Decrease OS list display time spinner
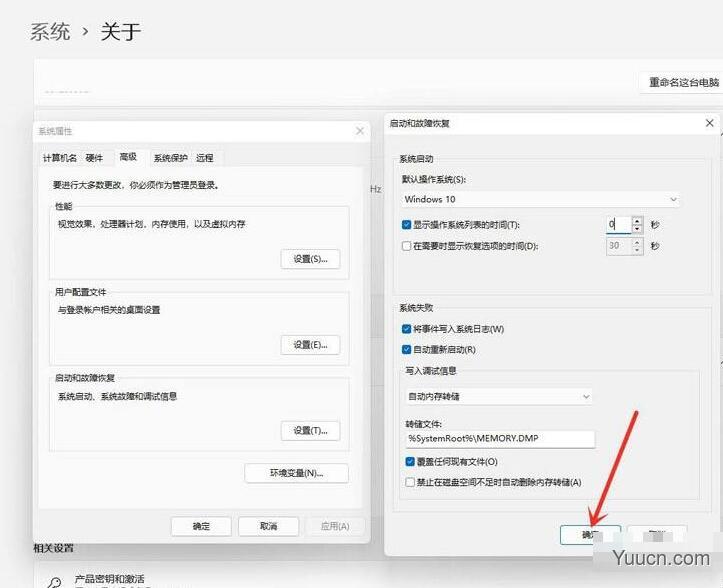This screenshot has height=588, width=723. pyautogui.click(x=637, y=229)
